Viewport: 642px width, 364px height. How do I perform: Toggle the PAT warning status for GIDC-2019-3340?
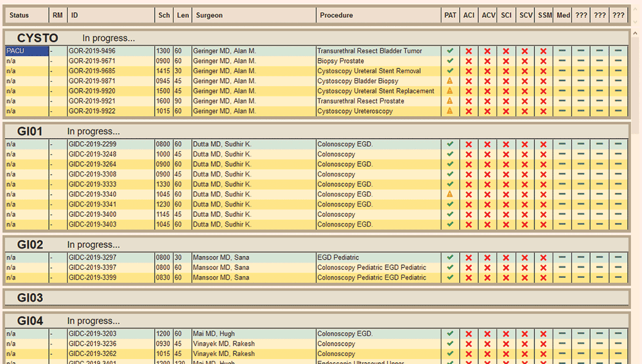(451, 194)
